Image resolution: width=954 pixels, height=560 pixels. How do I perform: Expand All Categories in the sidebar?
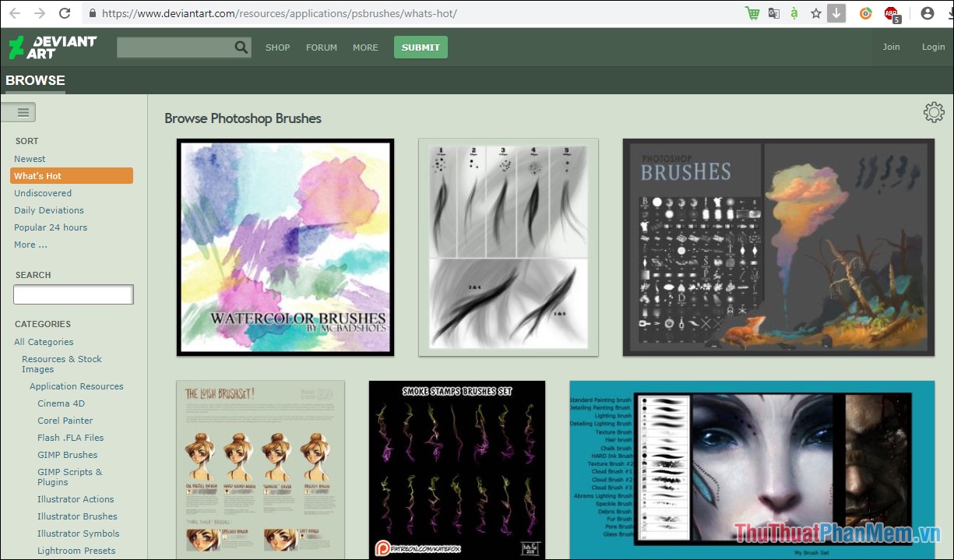click(x=44, y=341)
